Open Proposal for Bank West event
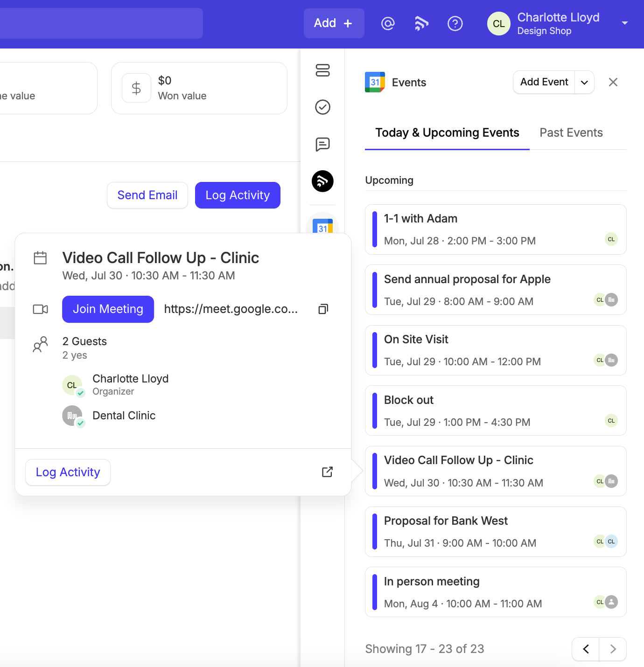Viewport: 644px width, 667px height. (x=496, y=532)
